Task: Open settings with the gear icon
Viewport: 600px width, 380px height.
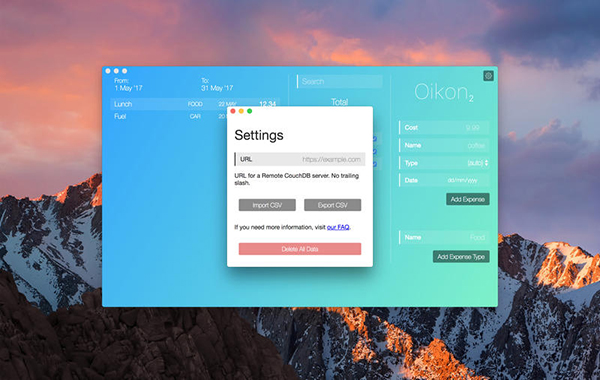Action: (488, 76)
